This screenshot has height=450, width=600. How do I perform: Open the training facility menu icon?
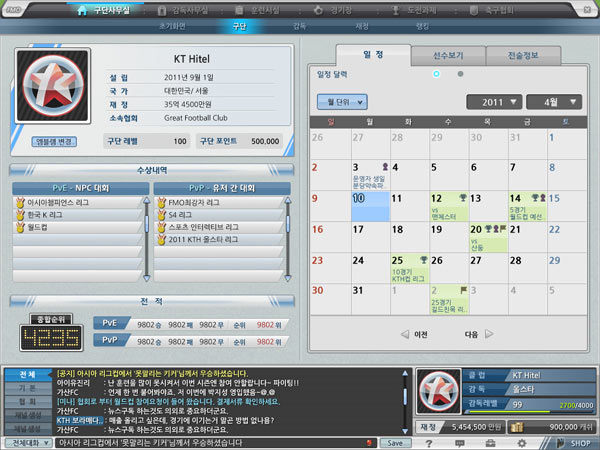point(239,10)
